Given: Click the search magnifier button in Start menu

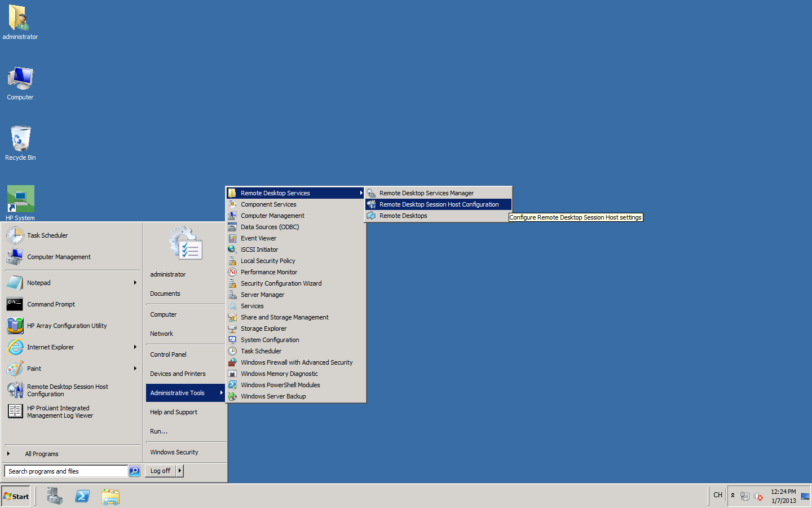Looking at the screenshot, I should [134, 471].
